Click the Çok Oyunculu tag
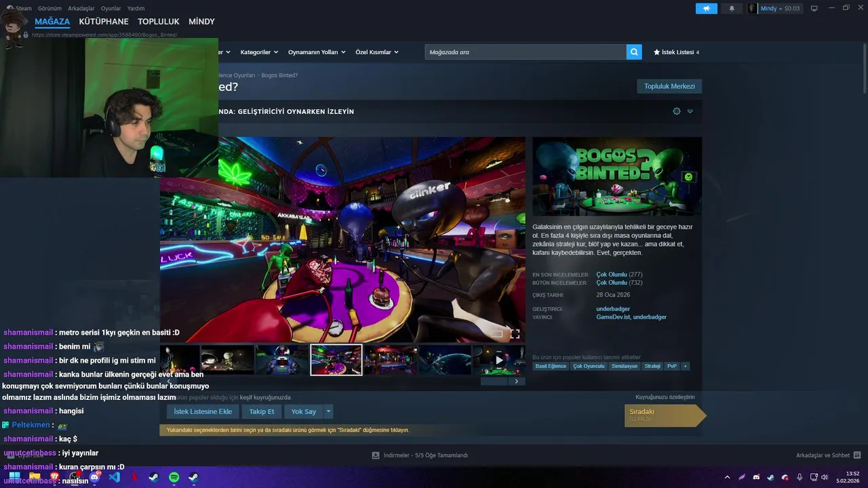Viewport: 868px width, 488px height. 589,366
